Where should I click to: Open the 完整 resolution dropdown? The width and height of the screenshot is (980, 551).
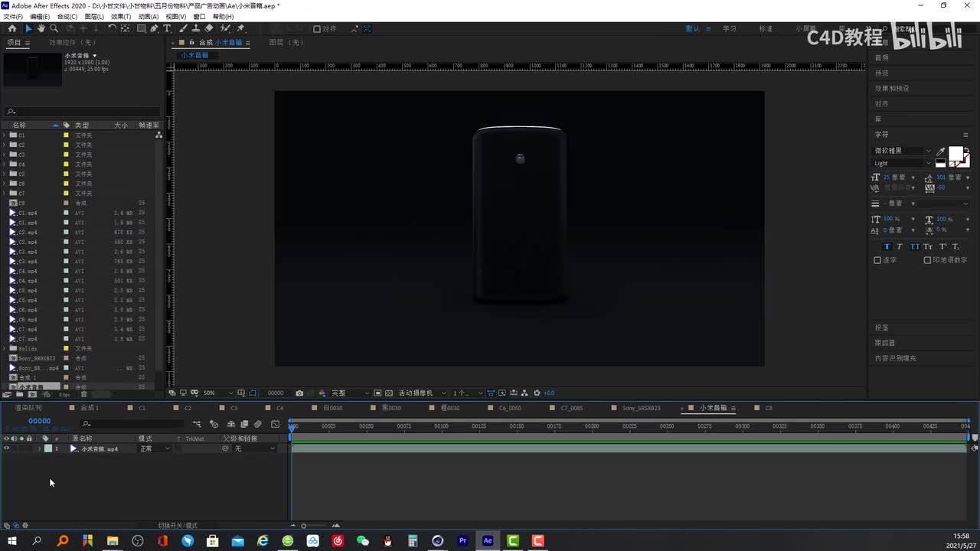click(350, 393)
